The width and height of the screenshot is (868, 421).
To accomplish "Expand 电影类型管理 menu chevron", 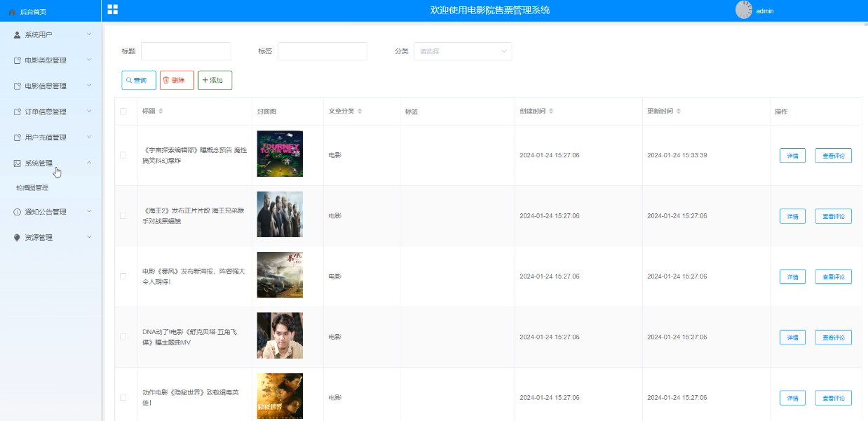I will point(89,60).
